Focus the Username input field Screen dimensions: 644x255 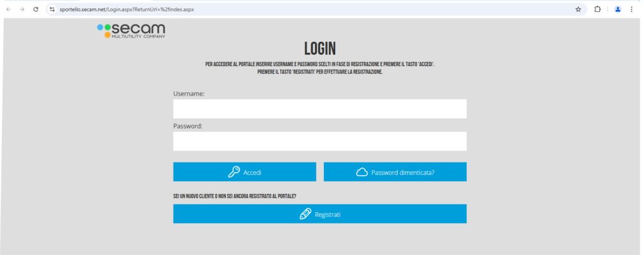pyautogui.click(x=319, y=109)
